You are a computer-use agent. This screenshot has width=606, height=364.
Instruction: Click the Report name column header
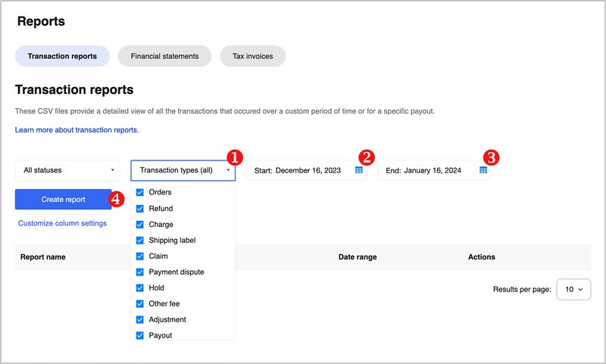point(43,257)
